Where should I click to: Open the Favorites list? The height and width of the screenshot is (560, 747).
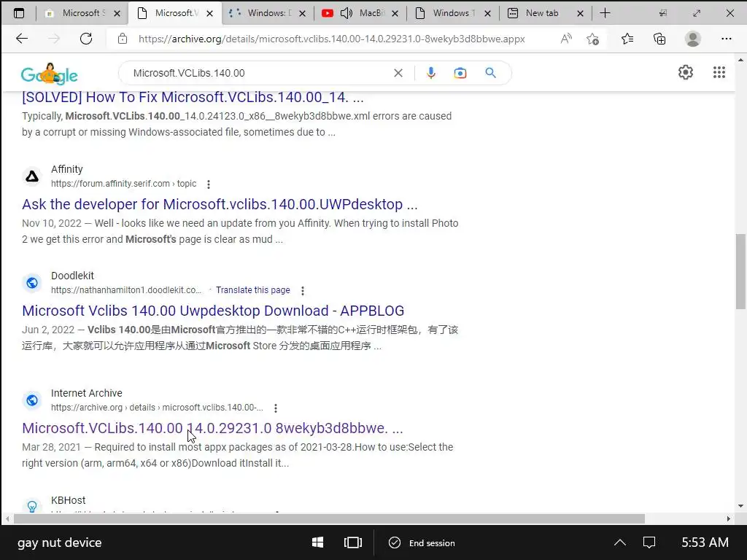click(627, 39)
